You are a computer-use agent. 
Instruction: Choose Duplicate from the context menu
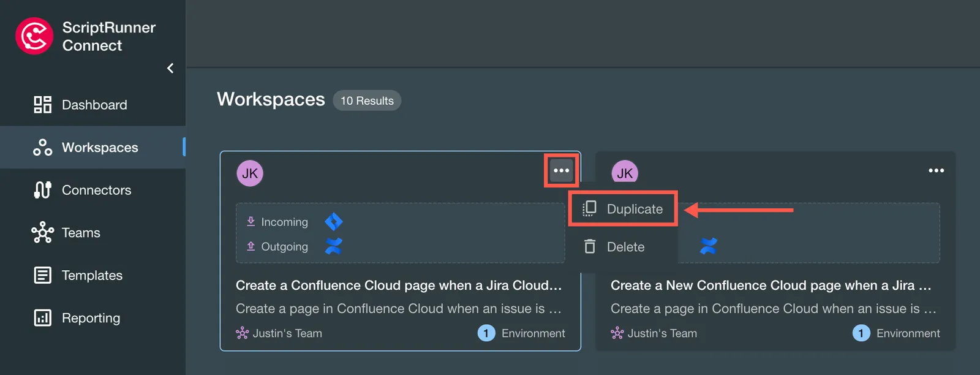(x=623, y=209)
